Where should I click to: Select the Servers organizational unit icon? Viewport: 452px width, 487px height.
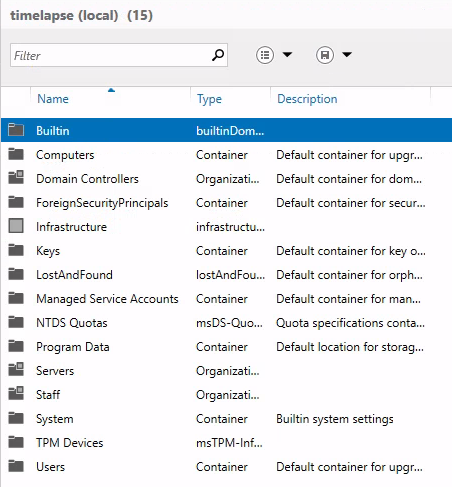click(x=16, y=370)
